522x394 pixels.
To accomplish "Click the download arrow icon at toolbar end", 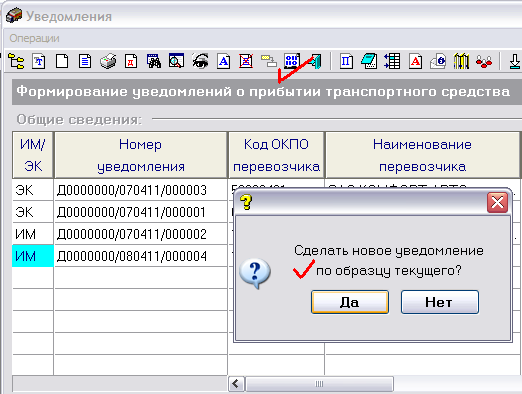I will (515, 61).
